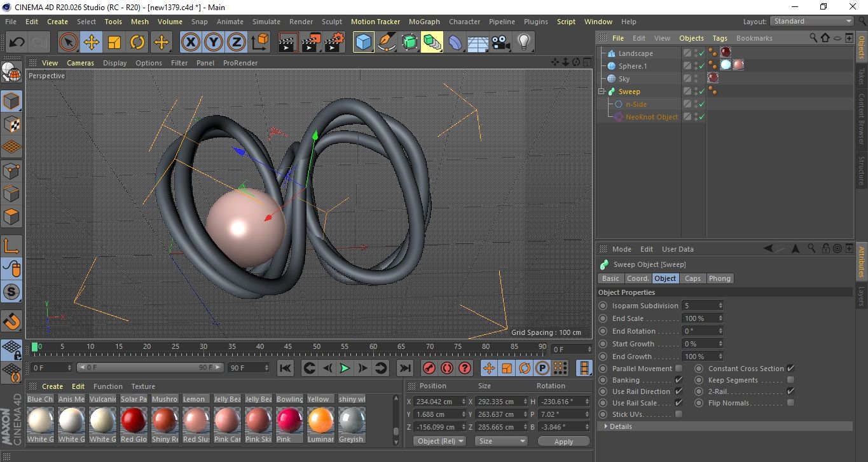Select the NeoKnot Object in object tree
Viewport: 868px width, 462px height.
[x=651, y=117]
